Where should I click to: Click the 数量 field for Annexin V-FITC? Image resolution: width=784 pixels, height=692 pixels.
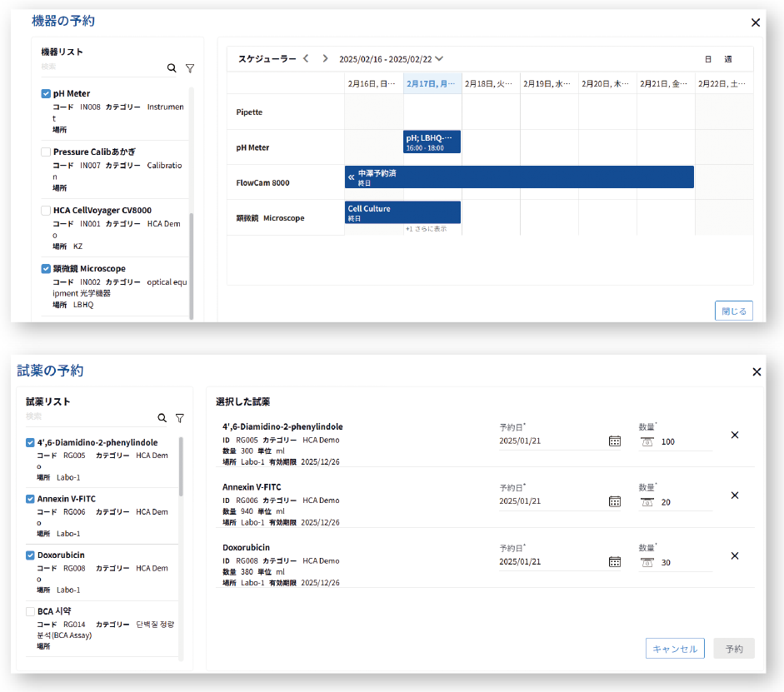coord(683,502)
